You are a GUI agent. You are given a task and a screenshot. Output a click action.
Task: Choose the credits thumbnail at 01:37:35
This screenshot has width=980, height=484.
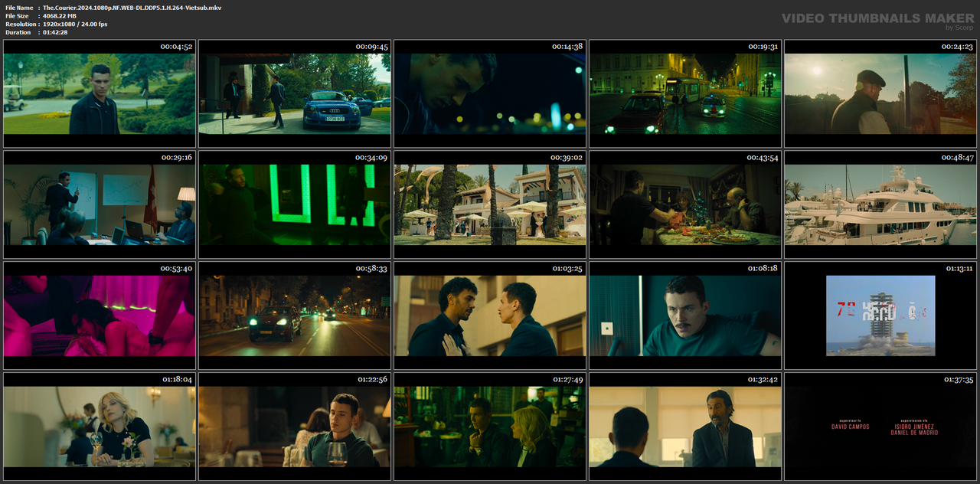click(880, 427)
